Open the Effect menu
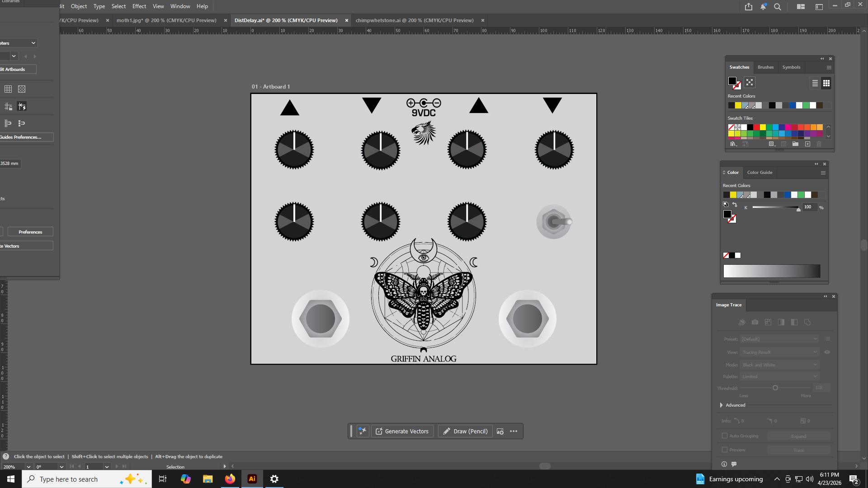The height and width of the screenshot is (488, 868). point(139,6)
